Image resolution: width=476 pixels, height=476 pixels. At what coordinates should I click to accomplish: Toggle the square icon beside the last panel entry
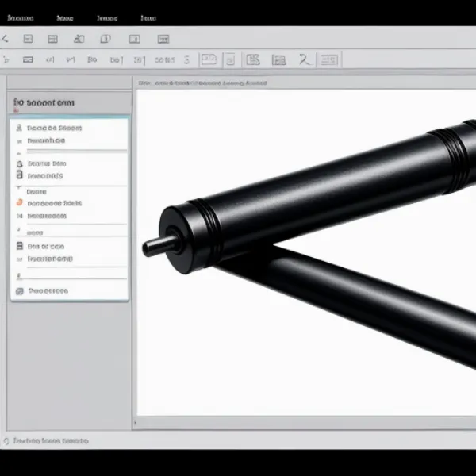tap(19, 290)
